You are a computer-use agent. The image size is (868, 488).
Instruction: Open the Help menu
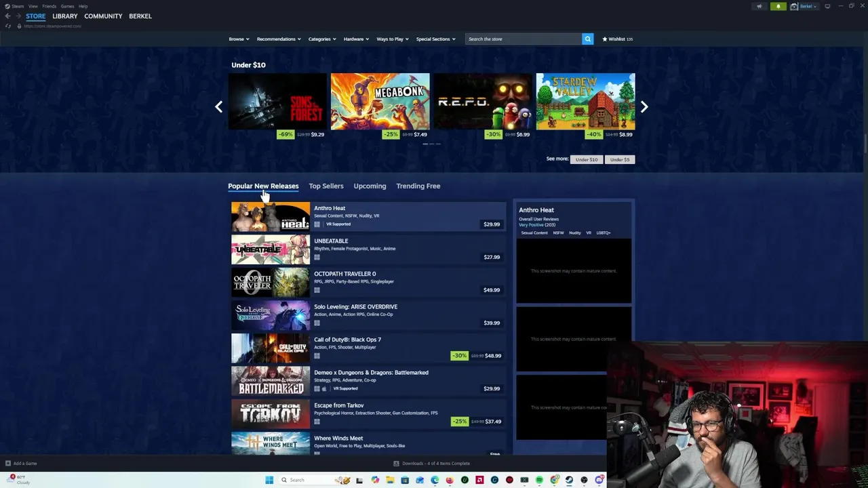[x=83, y=6]
